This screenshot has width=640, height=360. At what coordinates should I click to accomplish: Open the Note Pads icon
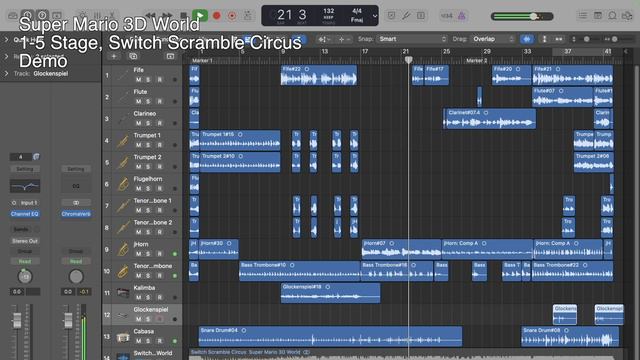point(598,16)
